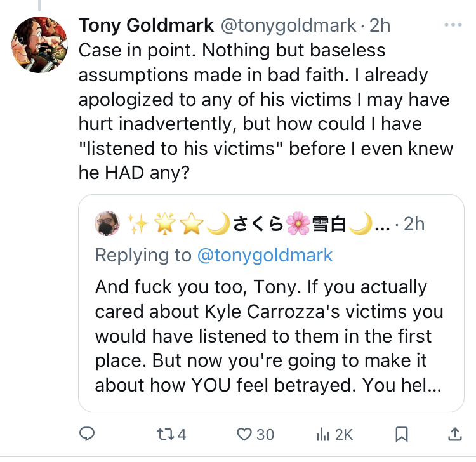Open the quoted tweet's 2h timestamp
Screen dimensions: 476x462
[414, 224]
